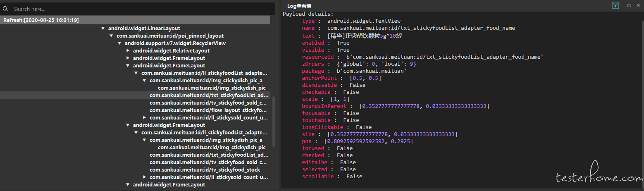This screenshot has height=191, width=644.
Task: Collapse the poi_pinned_layout node arrow
Action: coord(111,36)
